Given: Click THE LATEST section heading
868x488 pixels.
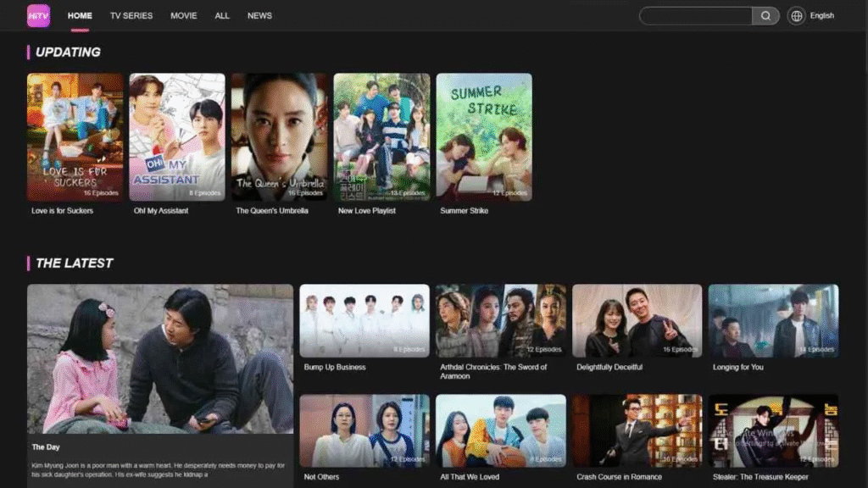Looking at the screenshot, I should tap(75, 263).
